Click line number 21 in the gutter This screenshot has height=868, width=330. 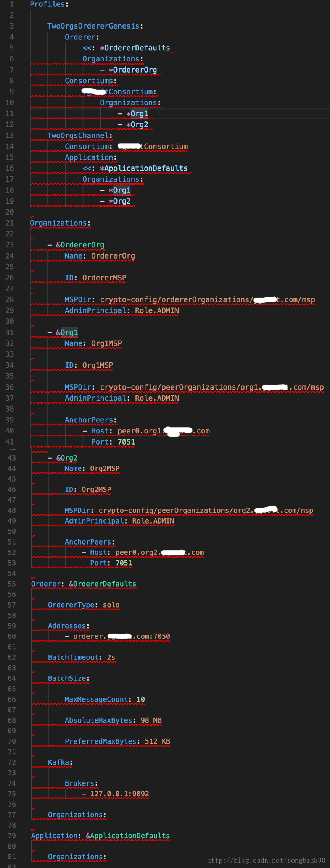point(10,223)
